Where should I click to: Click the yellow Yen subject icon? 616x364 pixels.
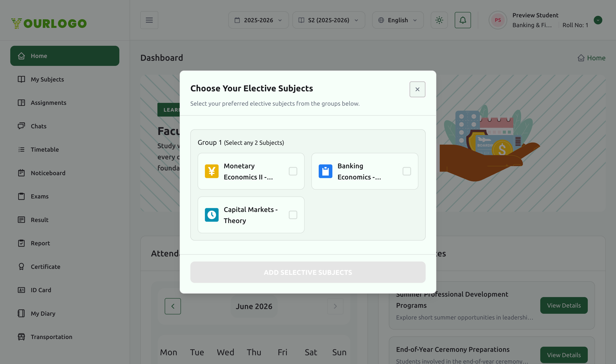212,171
